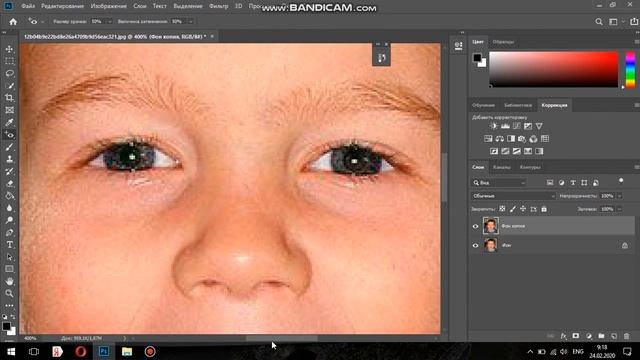Open blend mode dropdown 'Обычные'
The width and height of the screenshot is (640, 360).
(x=513, y=196)
